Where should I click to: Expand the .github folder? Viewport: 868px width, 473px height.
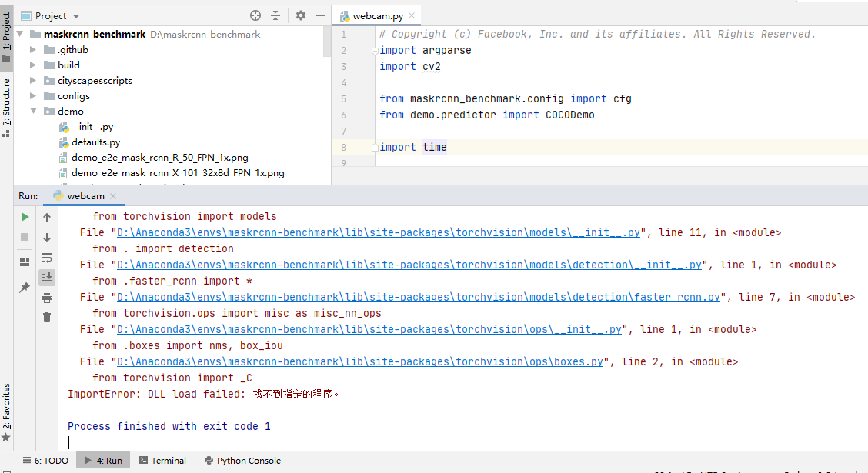[x=33, y=50]
